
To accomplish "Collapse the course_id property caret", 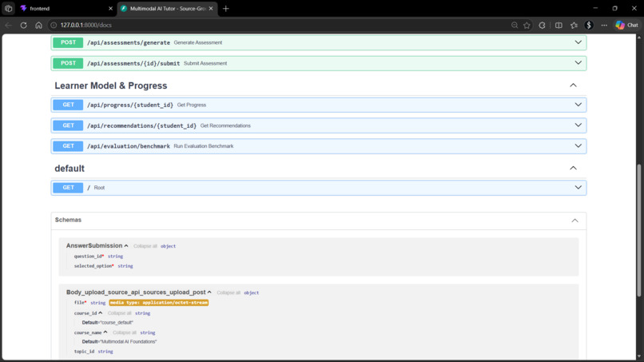I will (100, 313).
